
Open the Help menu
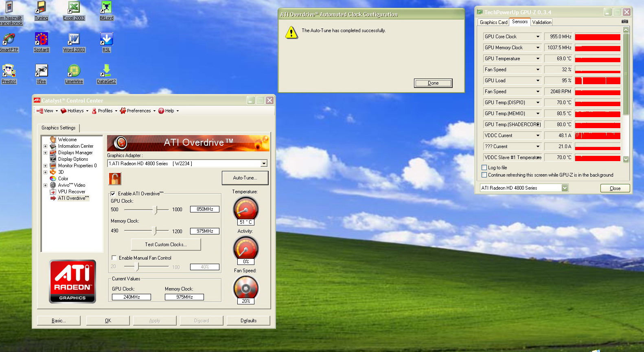[169, 111]
